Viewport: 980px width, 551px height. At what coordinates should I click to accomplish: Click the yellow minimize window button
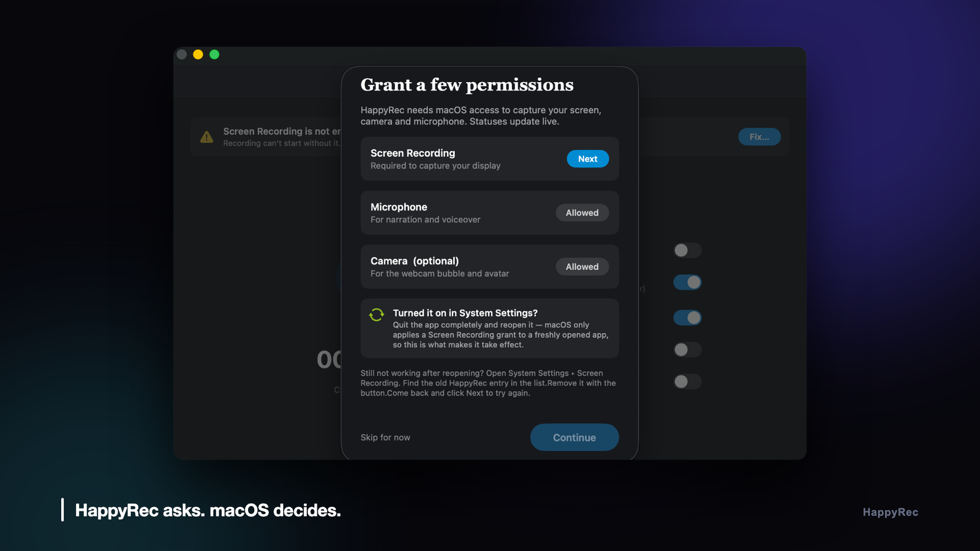tap(198, 54)
